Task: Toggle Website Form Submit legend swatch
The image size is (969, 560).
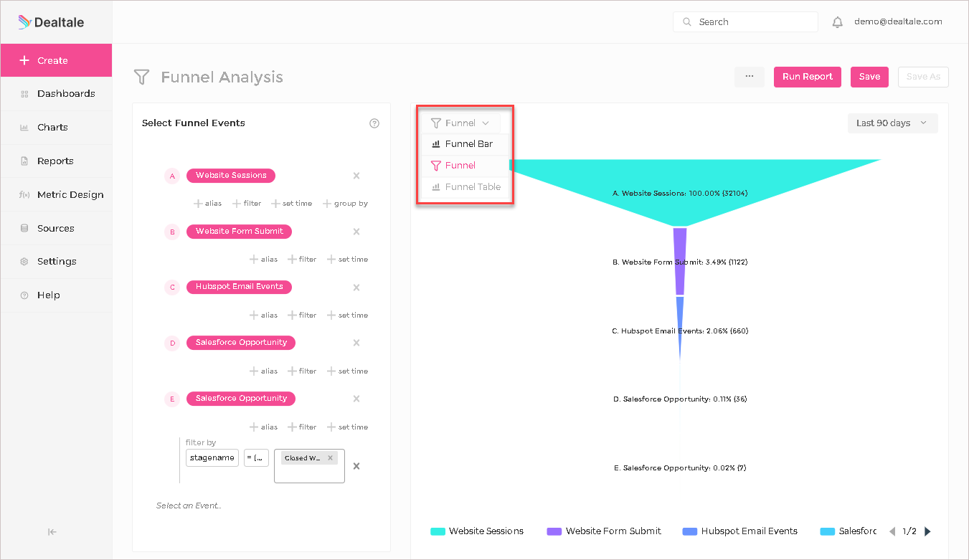Action: [554, 531]
